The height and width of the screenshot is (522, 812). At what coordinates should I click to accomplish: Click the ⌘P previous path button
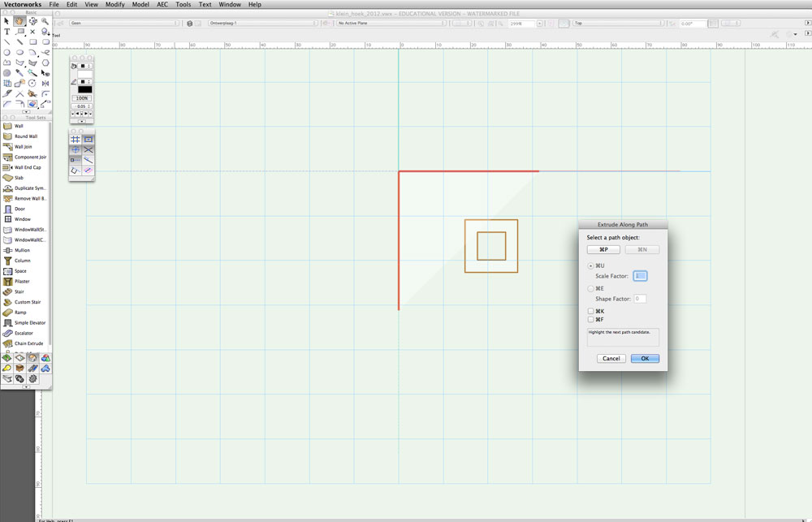click(x=603, y=249)
